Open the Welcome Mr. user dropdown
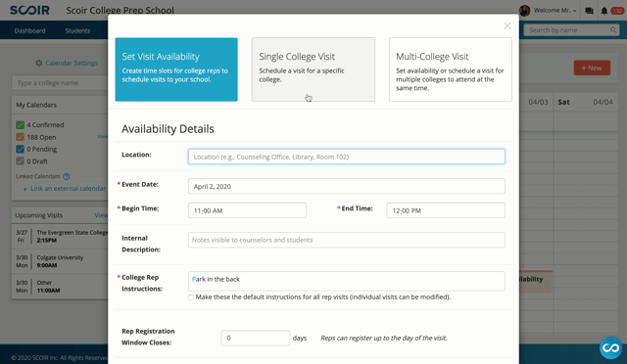627x364 pixels. point(555,11)
